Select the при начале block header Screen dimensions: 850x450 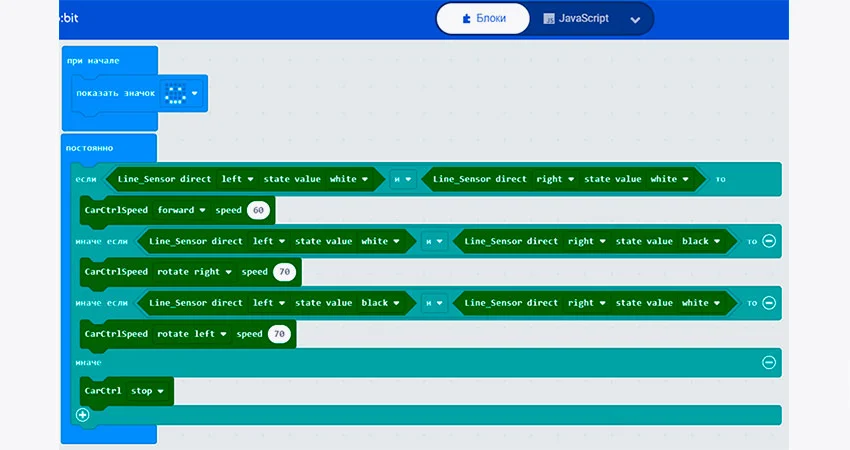click(x=93, y=61)
